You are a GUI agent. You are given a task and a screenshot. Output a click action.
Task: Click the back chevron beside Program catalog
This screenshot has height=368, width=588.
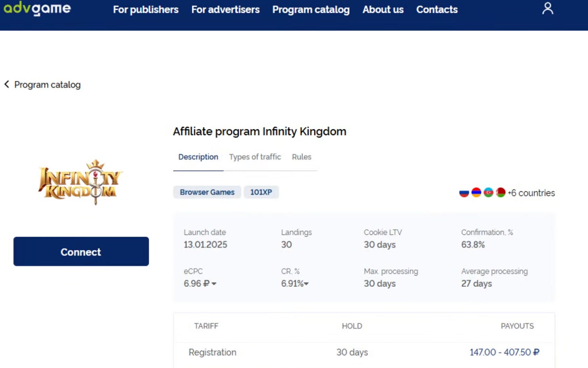coord(6,84)
